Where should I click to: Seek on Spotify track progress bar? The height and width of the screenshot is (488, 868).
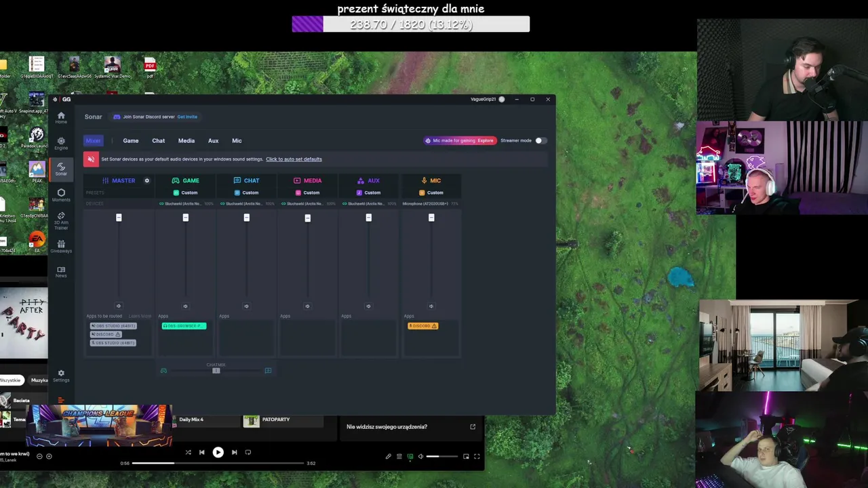(218, 464)
